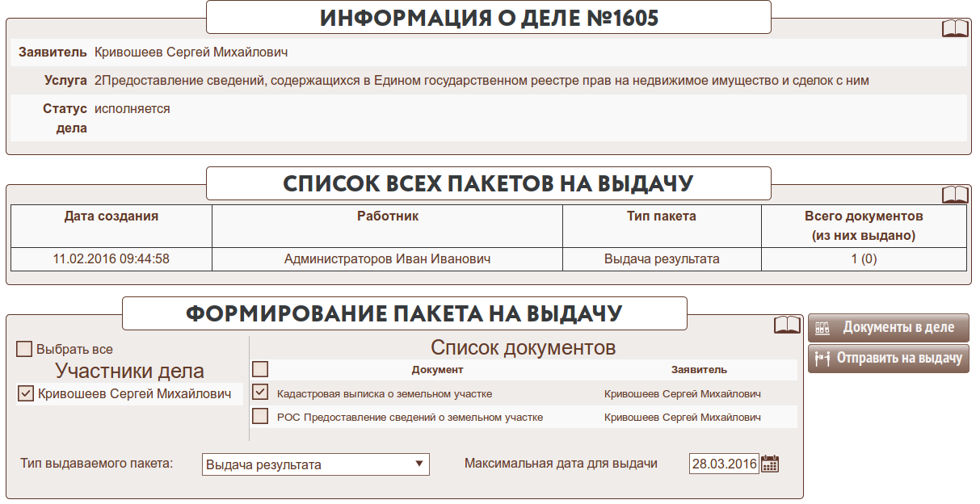This screenshot has height=504, width=980.
Task: Uncheck participant Кривошеев Сергей Михайлович checkbox
Action: pos(26,394)
